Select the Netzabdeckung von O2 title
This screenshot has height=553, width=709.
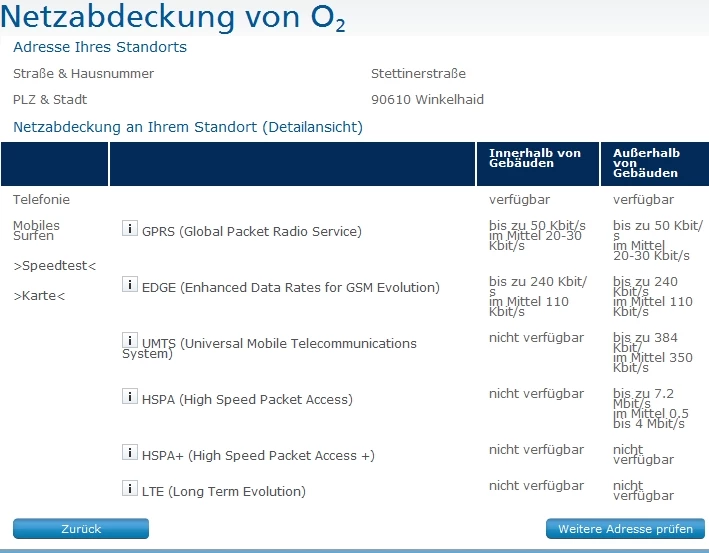point(173,18)
